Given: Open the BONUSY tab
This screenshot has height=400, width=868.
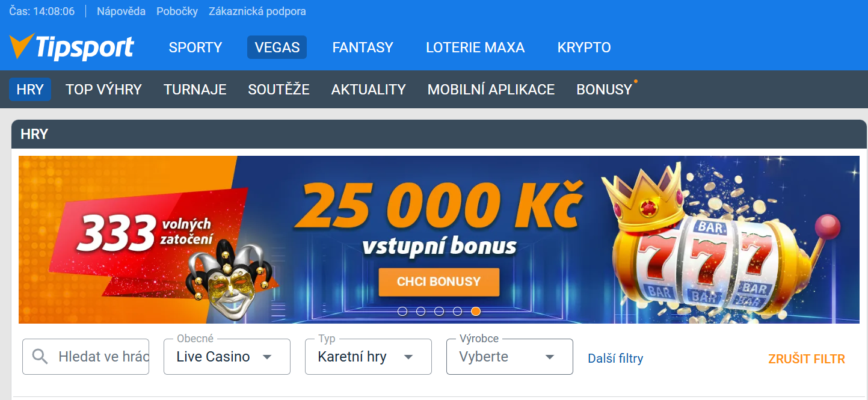Looking at the screenshot, I should pyautogui.click(x=605, y=90).
